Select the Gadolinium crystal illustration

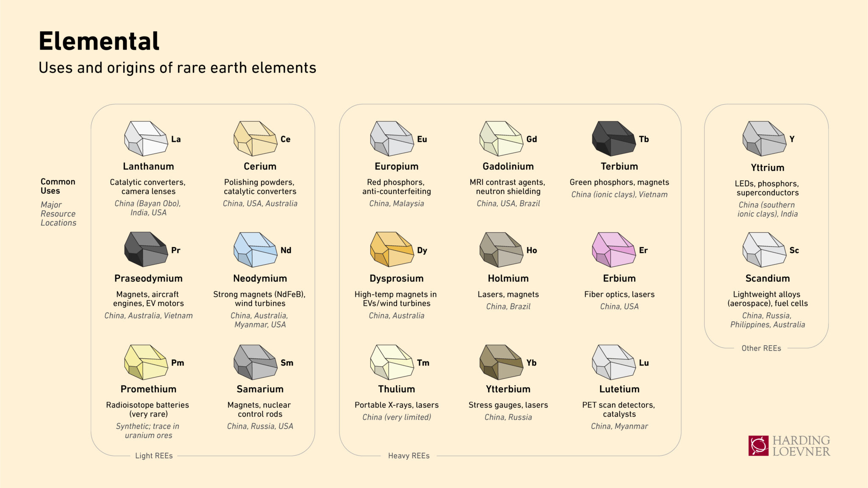501,137
